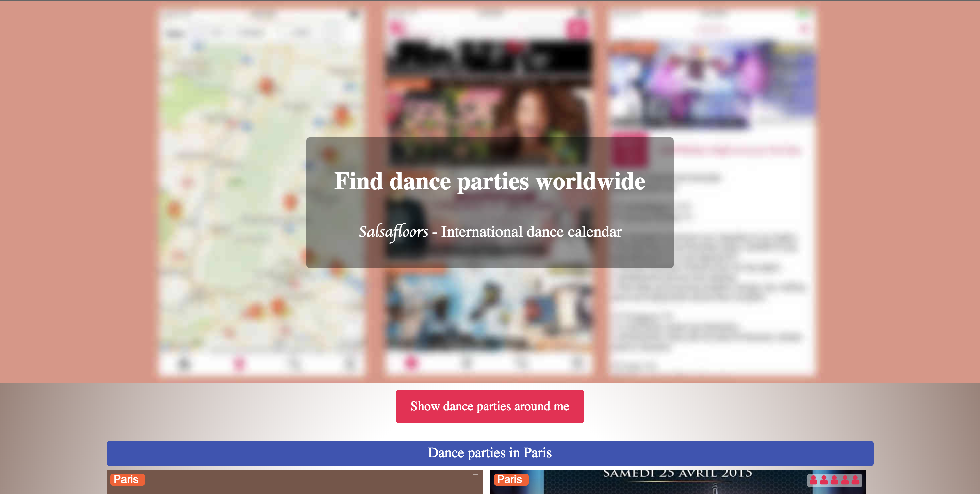The image size is (980, 494).
Task: Click the pink square icon atop middle screenshot
Action: (x=577, y=29)
